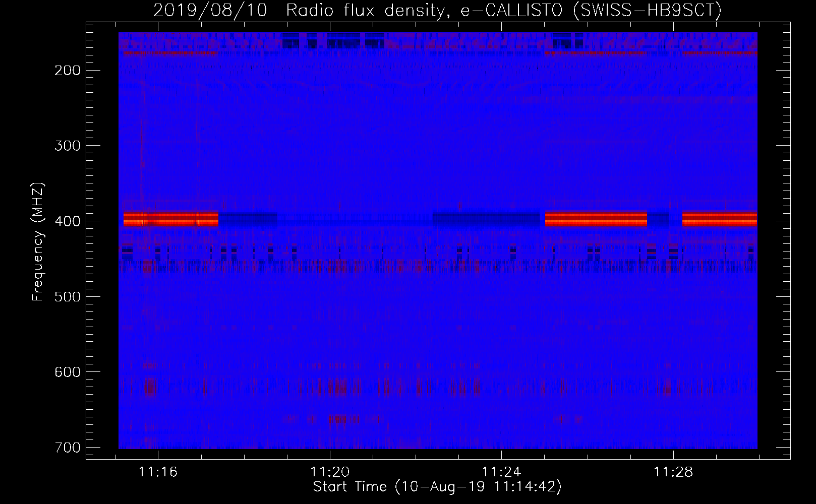This screenshot has height=504, width=816.
Task: Click the 500 frequency tick label
Action: (x=68, y=297)
